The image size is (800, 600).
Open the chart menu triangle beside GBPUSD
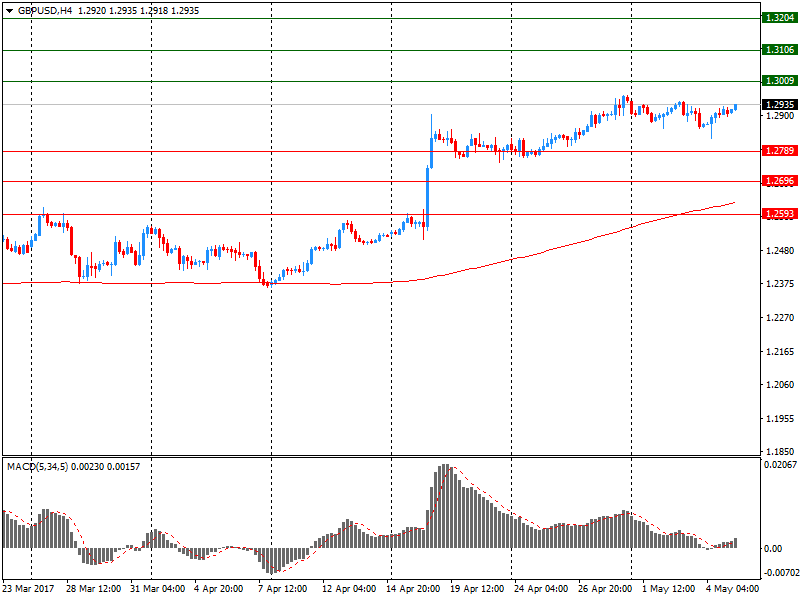pyautogui.click(x=9, y=11)
